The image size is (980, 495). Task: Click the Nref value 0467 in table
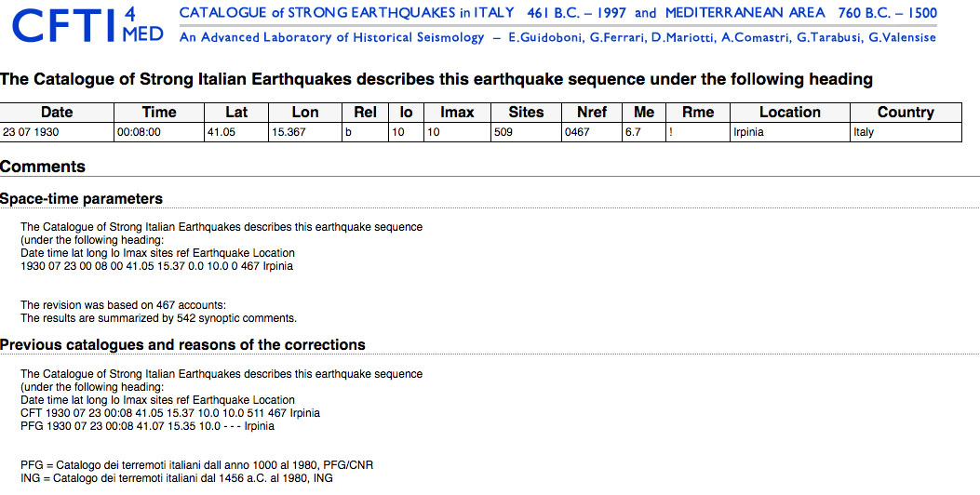578,132
